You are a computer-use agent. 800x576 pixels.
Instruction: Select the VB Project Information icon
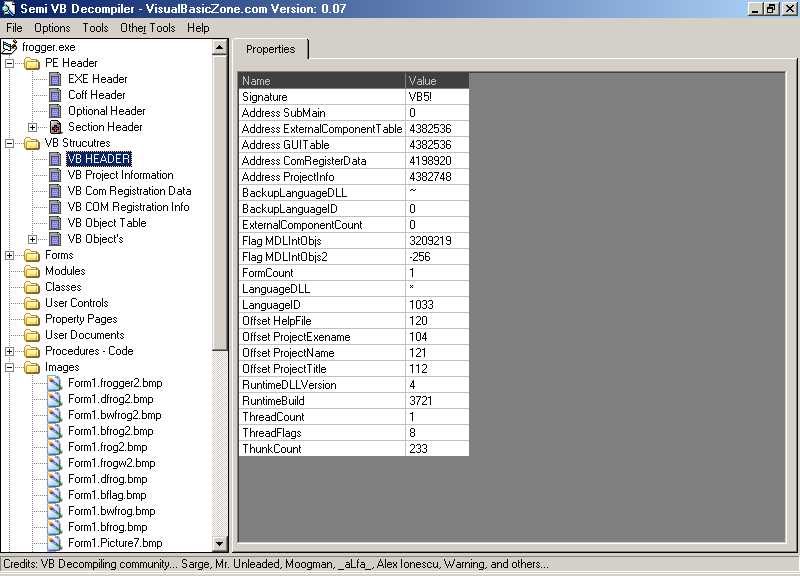[x=55, y=174]
